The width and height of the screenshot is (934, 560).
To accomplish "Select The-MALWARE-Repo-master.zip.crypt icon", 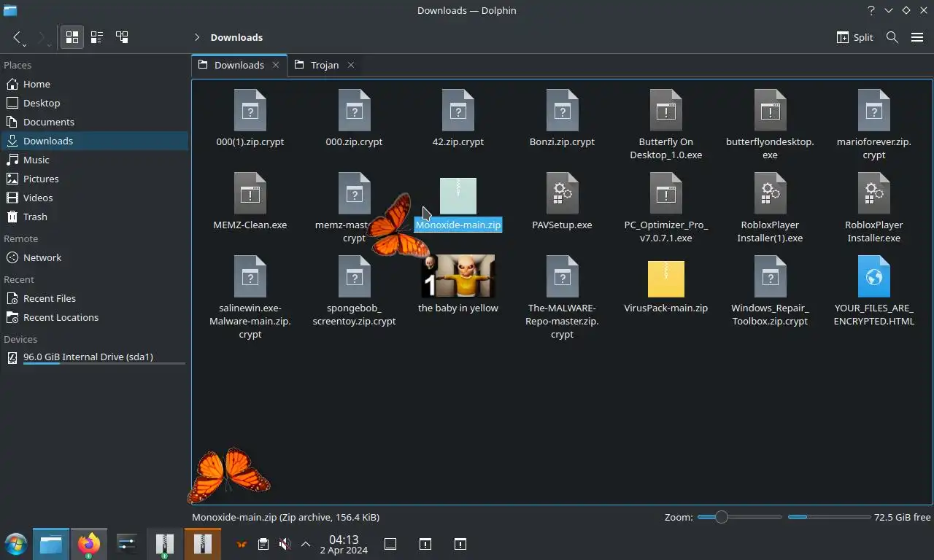I will point(562,276).
